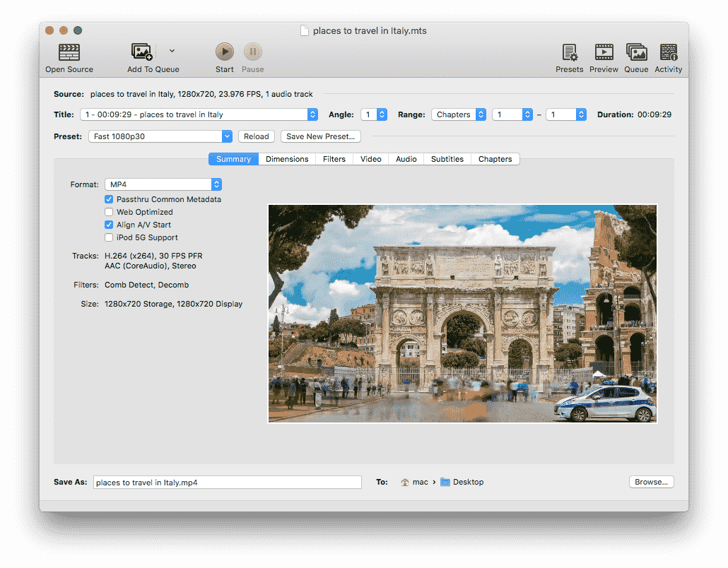Screen dimensions: 728x568
Task: Expand the Add To Queue arrow menu
Action: tap(172, 51)
